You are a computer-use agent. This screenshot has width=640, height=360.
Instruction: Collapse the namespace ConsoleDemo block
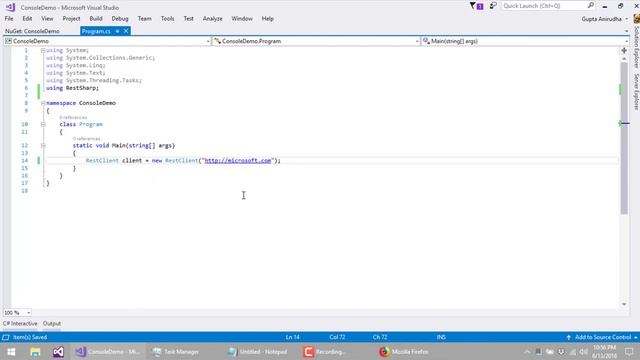click(x=43, y=103)
